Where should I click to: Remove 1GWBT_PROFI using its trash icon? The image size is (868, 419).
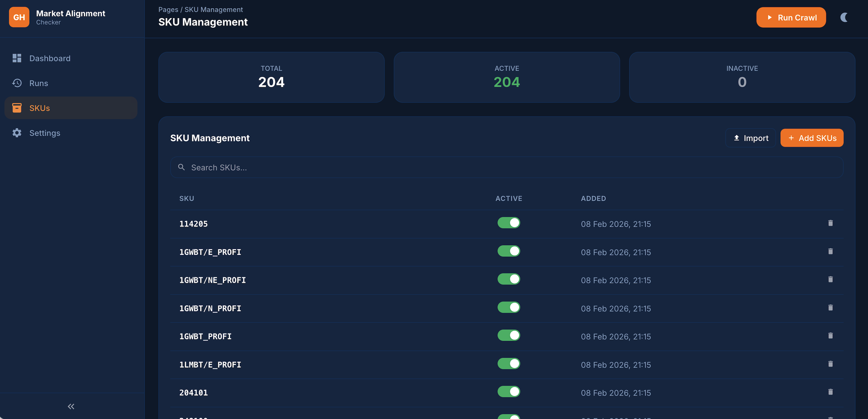pyautogui.click(x=830, y=336)
